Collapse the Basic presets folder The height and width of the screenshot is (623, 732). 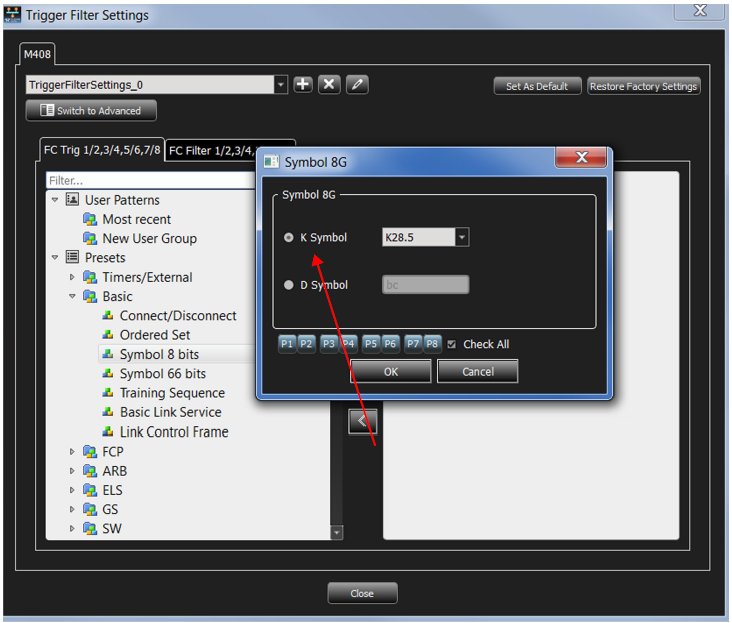[72, 296]
